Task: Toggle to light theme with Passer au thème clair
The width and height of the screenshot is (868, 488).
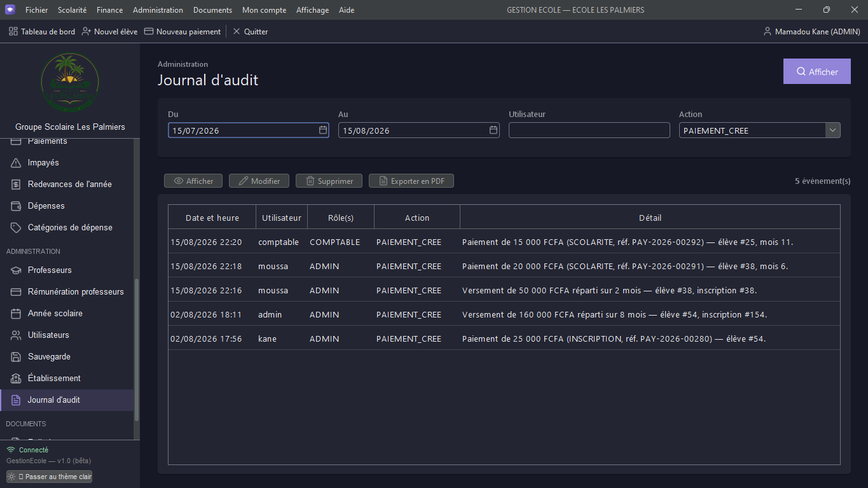Action: pyautogui.click(x=50, y=477)
